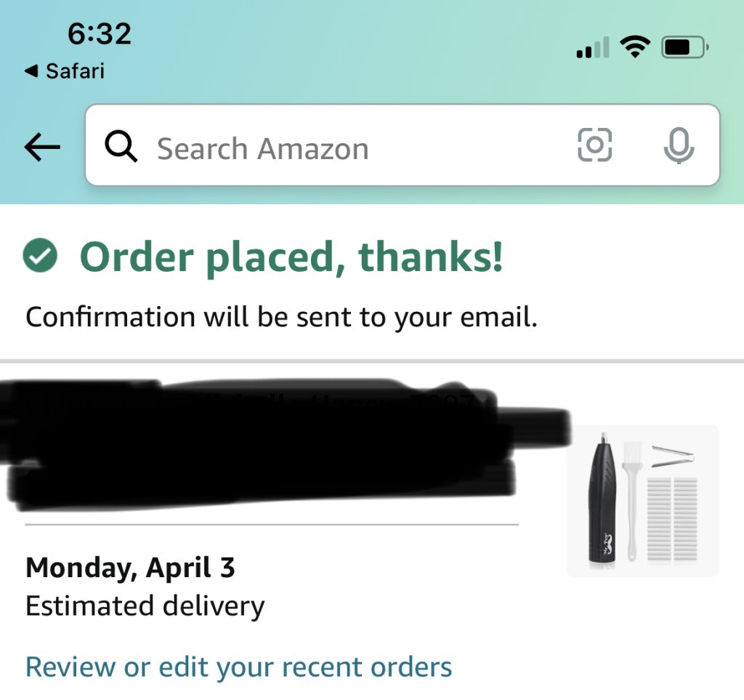This screenshot has width=744, height=700.
Task: Tap the Wi-Fi status icon
Action: (x=634, y=49)
